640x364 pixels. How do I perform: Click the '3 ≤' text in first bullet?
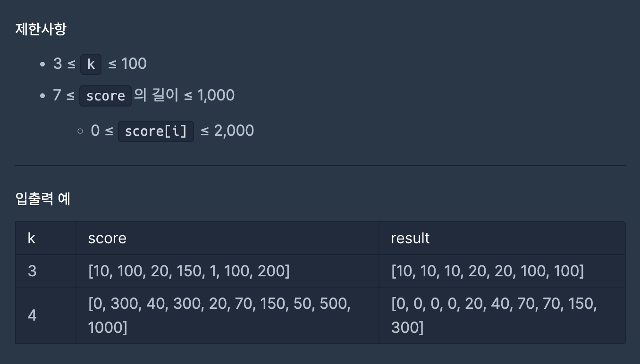point(64,64)
